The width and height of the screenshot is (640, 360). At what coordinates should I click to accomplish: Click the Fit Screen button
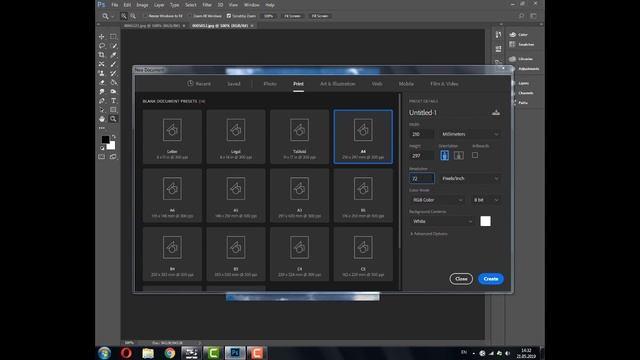click(x=292, y=16)
